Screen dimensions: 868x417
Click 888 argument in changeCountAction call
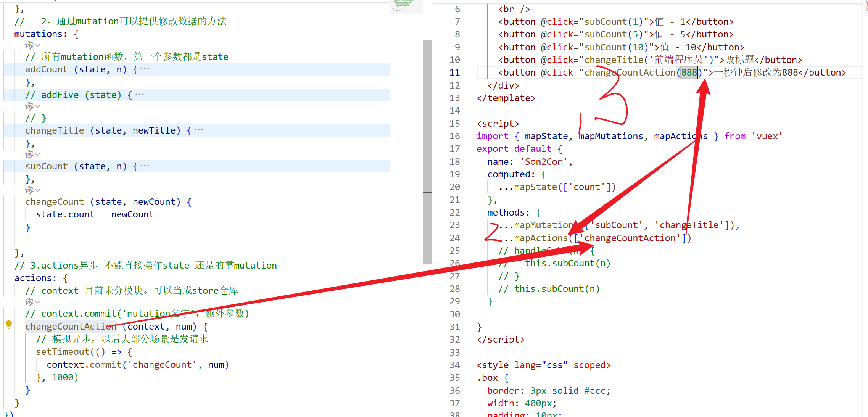689,72
